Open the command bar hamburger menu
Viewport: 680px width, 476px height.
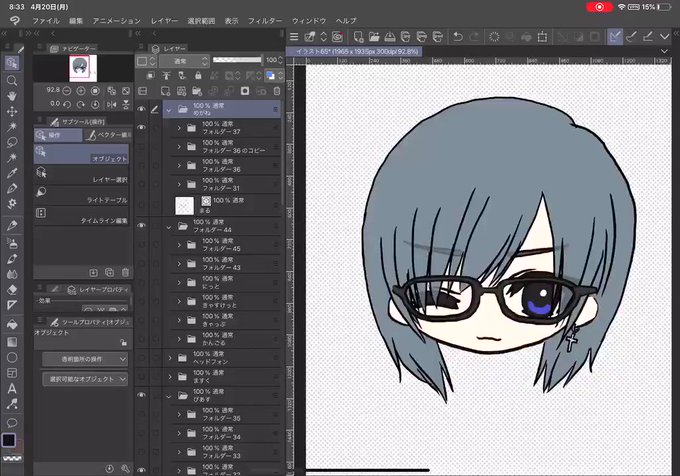click(294, 37)
